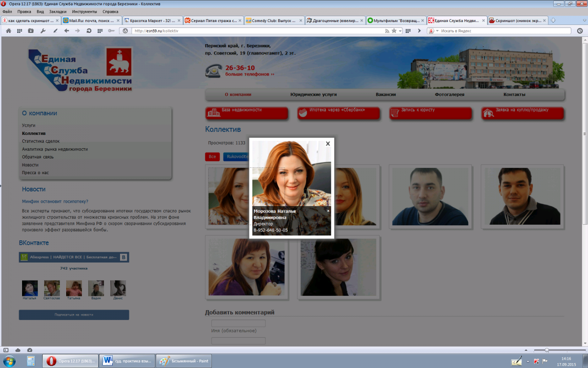Click the Home icon in navigation toolbar
The width and height of the screenshot is (588, 368).
(x=8, y=30)
